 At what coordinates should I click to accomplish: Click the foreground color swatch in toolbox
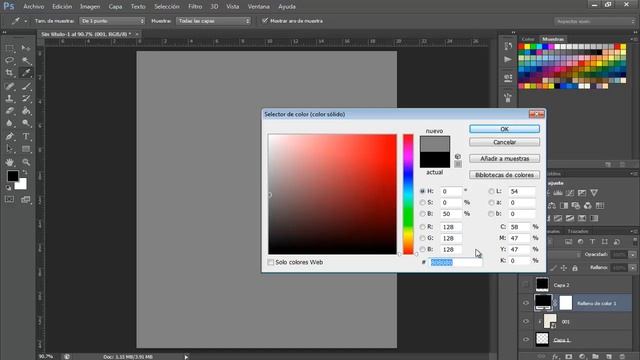(x=13, y=176)
